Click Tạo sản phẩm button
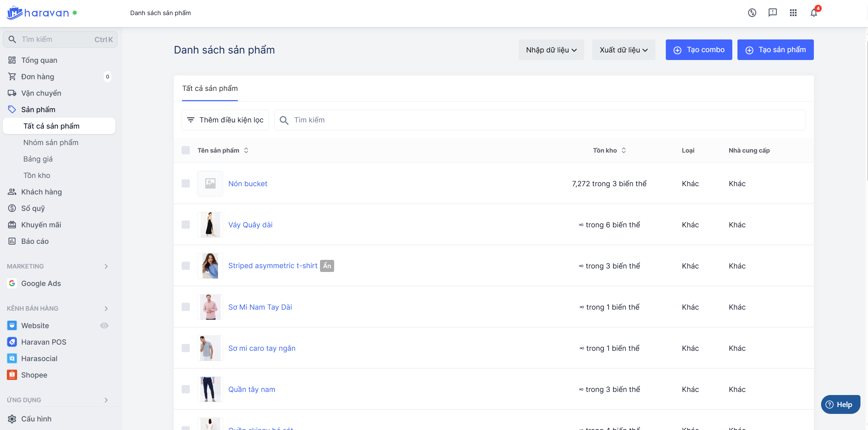Viewport: 868px width, 430px height. [x=775, y=50]
